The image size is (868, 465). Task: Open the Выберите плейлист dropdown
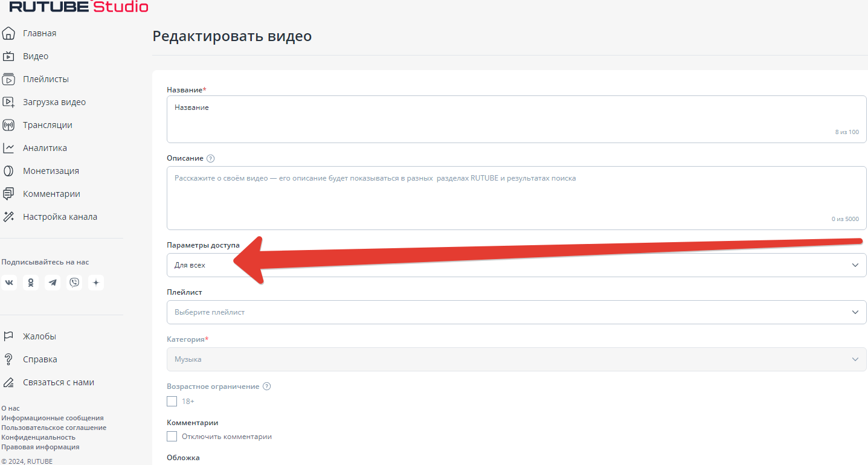[x=516, y=312]
